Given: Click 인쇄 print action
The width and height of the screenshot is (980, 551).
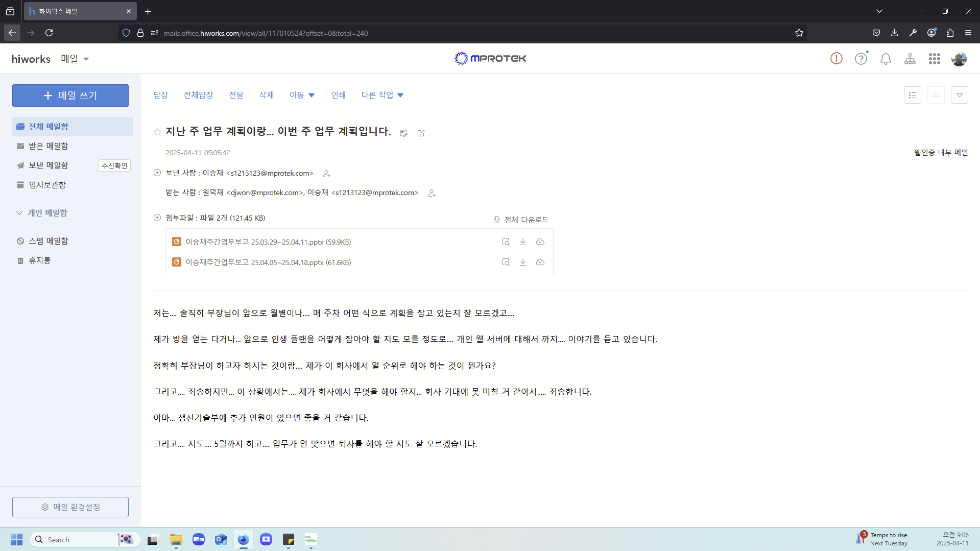Looking at the screenshot, I should [x=339, y=95].
